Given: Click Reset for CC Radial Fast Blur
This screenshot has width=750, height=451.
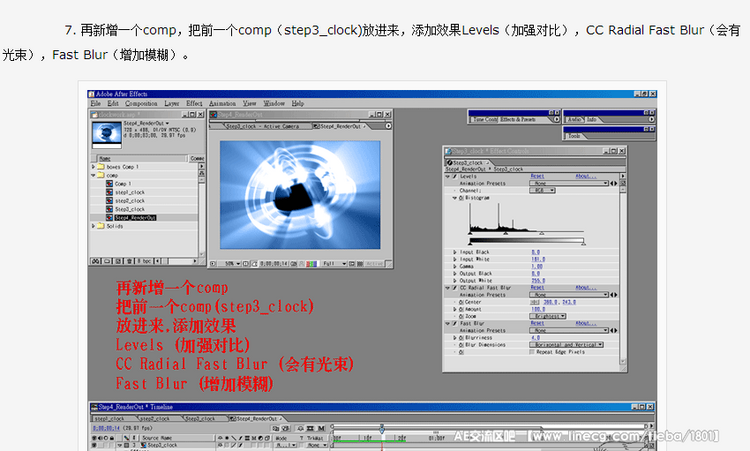Looking at the screenshot, I should pyautogui.click(x=538, y=288).
